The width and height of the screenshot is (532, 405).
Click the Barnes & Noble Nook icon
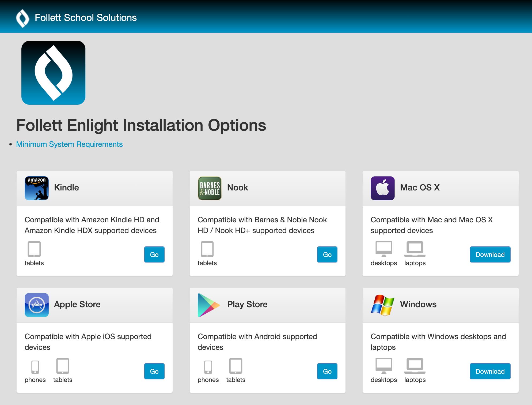pyautogui.click(x=210, y=188)
